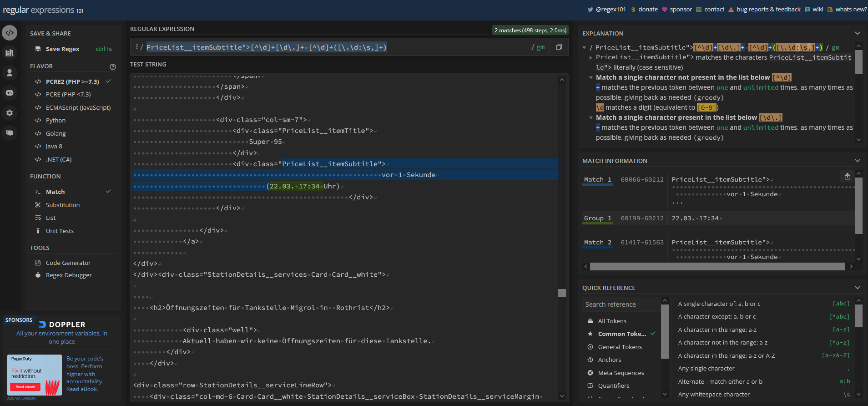Click the whats new icon

tap(830, 10)
